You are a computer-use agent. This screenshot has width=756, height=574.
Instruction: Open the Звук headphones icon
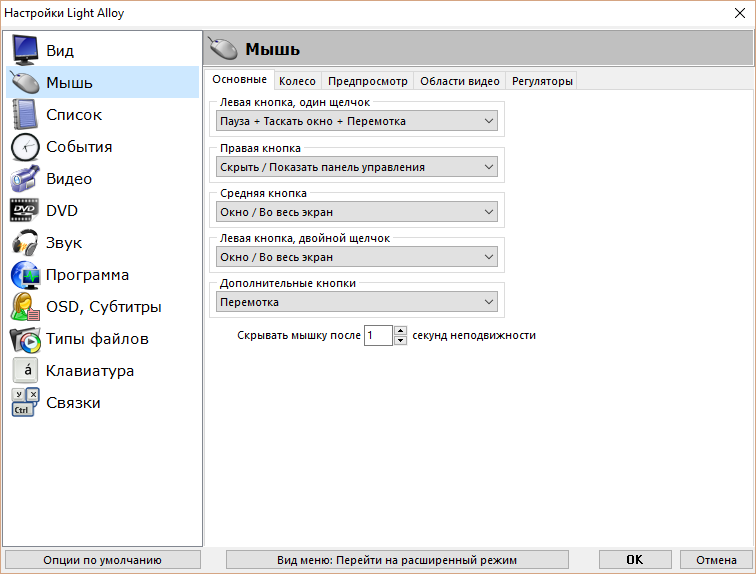pyautogui.click(x=25, y=242)
